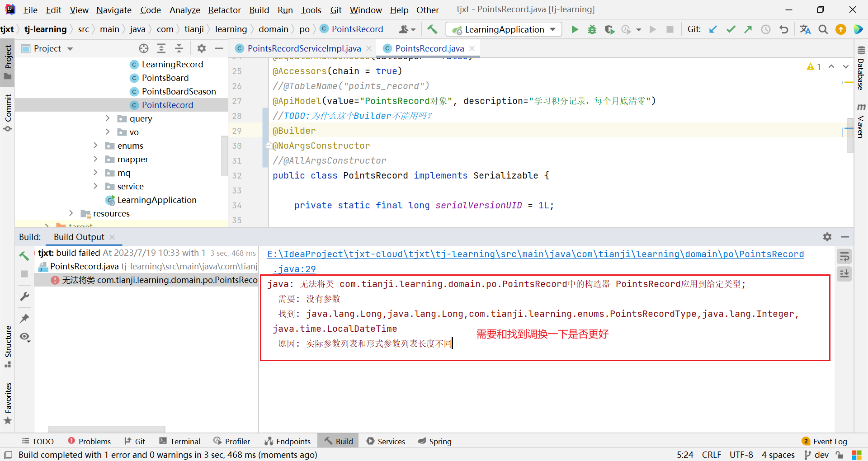Viewport: 868px width, 461px height.
Task: Toggle soft-wrap in Build Output
Action: click(844, 257)
